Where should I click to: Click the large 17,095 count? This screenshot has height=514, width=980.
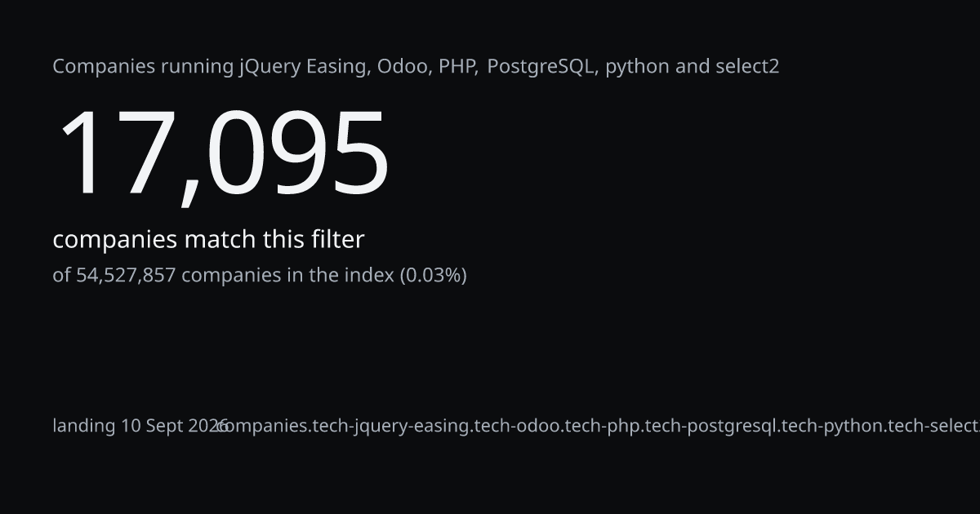[221, 154]
